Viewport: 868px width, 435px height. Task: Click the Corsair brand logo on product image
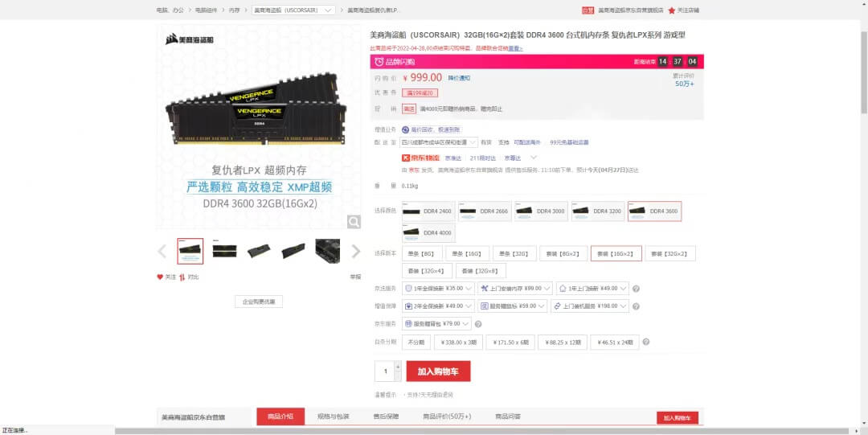[190, 39]
